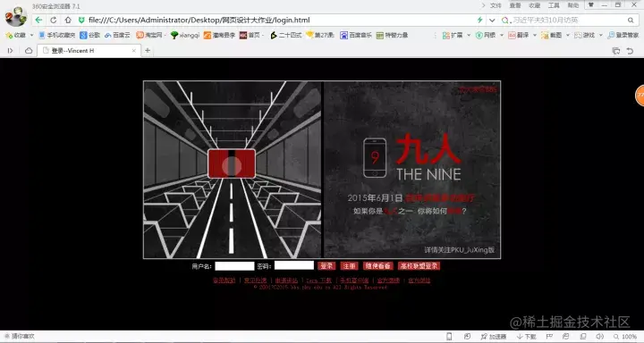Click the red tunnel door image
This screenshot has width=644, height=343.
click(232, 163)
